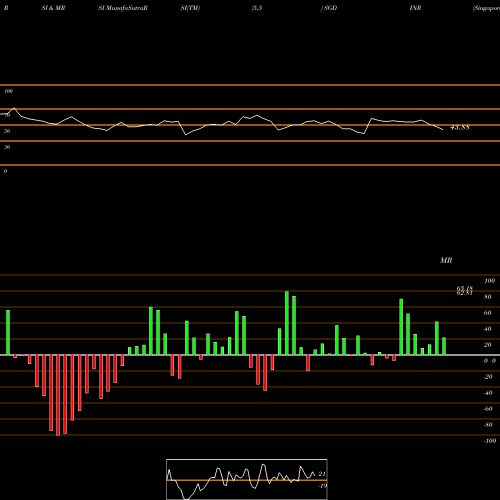Click the RSI current value at line end
500x500 pixels.
(460, 127)
